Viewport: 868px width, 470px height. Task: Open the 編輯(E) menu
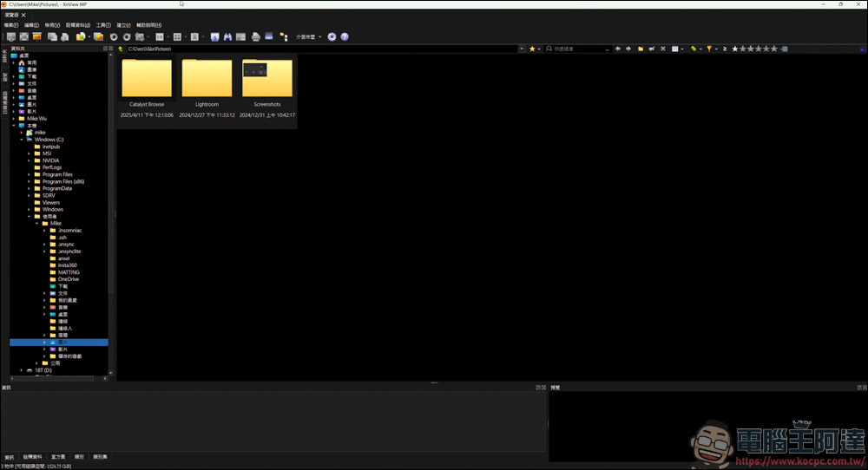coord(31,25)
